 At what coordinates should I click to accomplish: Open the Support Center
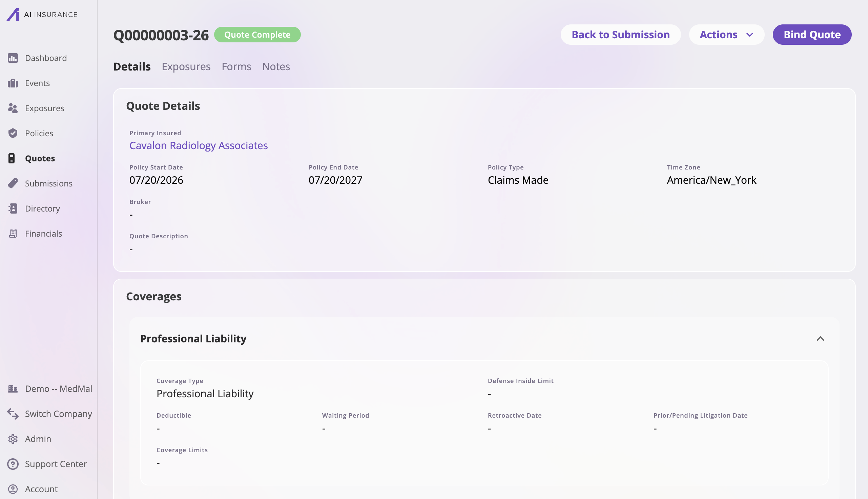tap(56, 464)
